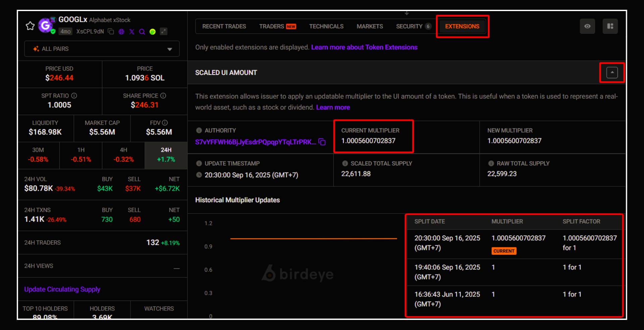Open Learn more about Token Extensions link
The image size is (644, 330).
coord(364,47)
